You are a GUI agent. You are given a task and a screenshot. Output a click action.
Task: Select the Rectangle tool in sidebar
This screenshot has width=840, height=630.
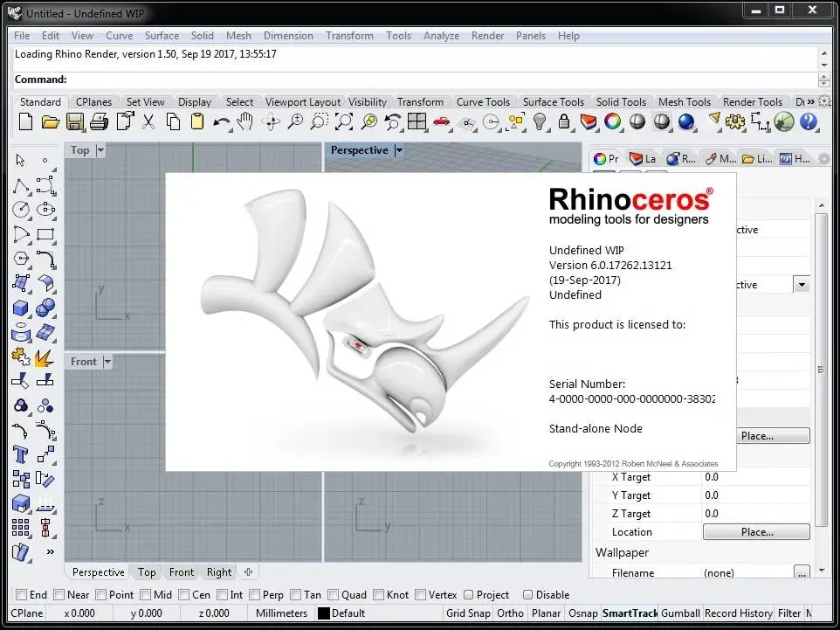(x=45, y=234)
